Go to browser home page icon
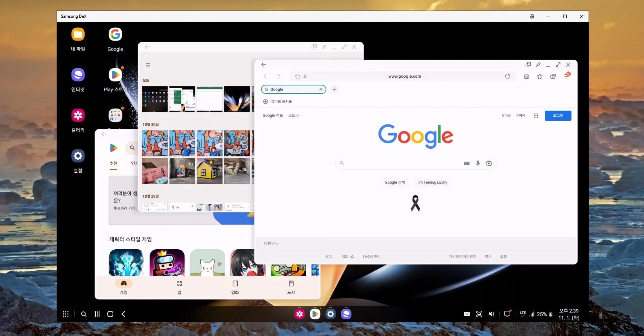This screenshot has height=336, width=644. tap(526, 76)
